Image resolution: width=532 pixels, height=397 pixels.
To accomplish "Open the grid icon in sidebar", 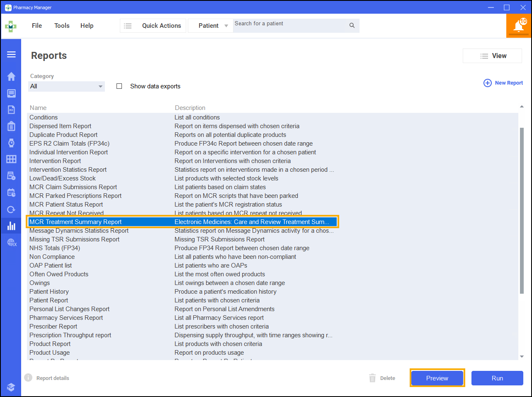I will [11, 159].
